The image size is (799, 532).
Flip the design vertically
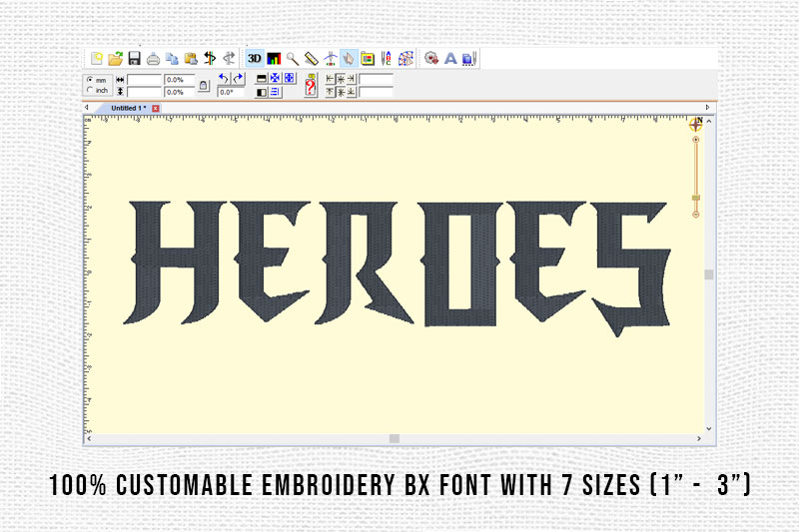click(262, 79)
